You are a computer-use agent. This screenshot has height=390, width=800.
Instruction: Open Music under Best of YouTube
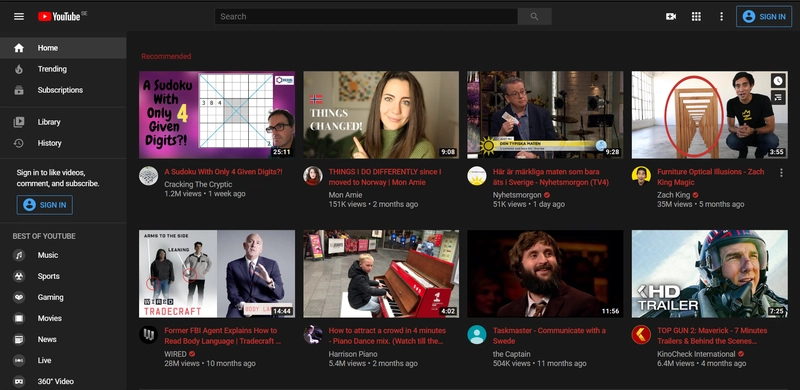63,255
